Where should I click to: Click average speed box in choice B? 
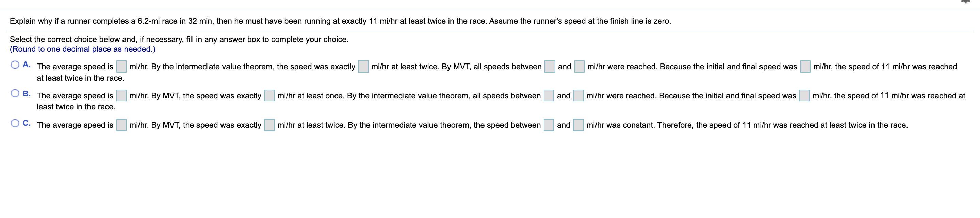click(121, 95)
